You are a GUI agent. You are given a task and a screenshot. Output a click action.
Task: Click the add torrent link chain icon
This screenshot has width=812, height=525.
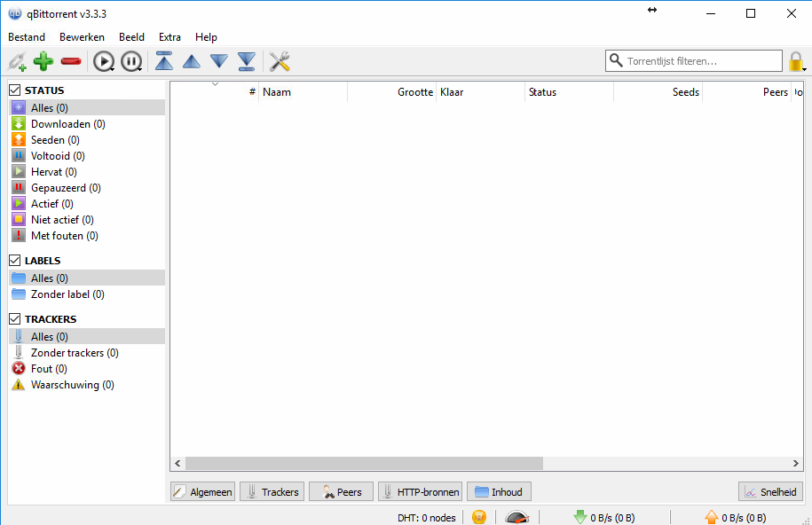17,61
